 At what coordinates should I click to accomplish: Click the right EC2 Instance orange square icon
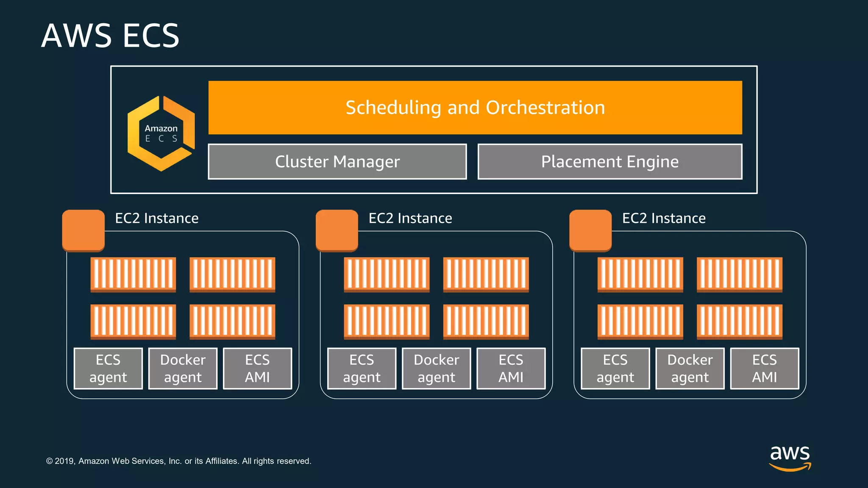pyautogui.click(x=590, y=230)
